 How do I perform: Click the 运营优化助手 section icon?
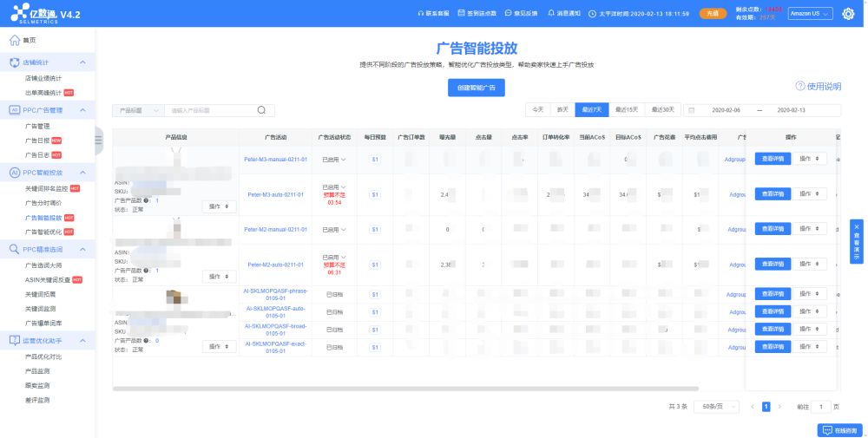[x=15, y=341]
